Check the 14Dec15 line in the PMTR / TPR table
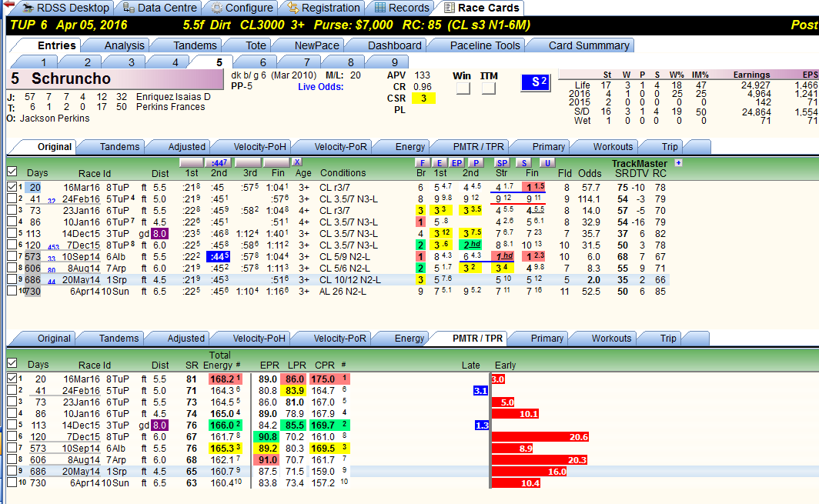819x504 pixels. point(12,425)
